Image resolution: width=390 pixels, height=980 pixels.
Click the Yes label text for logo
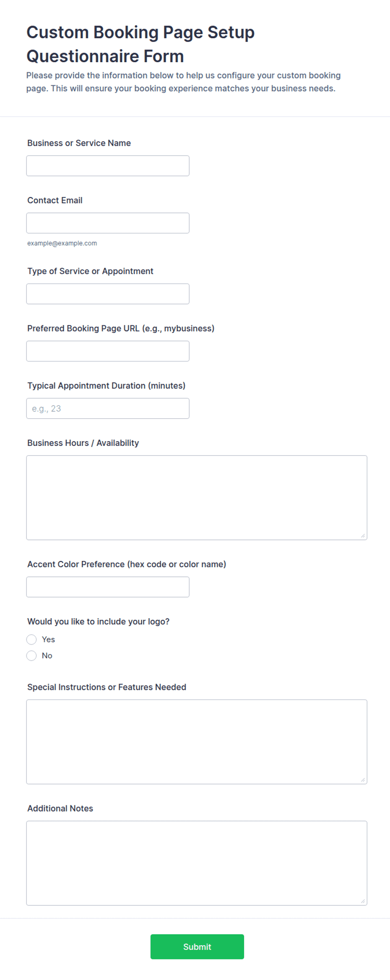(48, 639)
